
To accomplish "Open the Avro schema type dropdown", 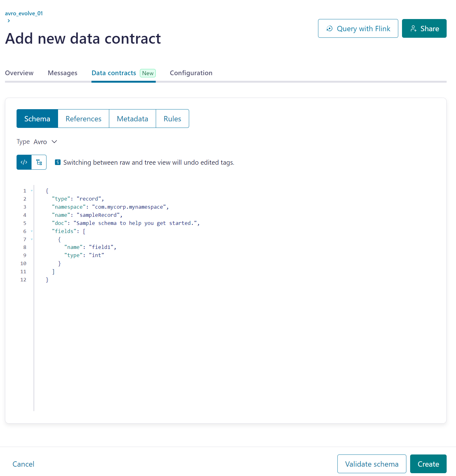I will tap(45, 142).
